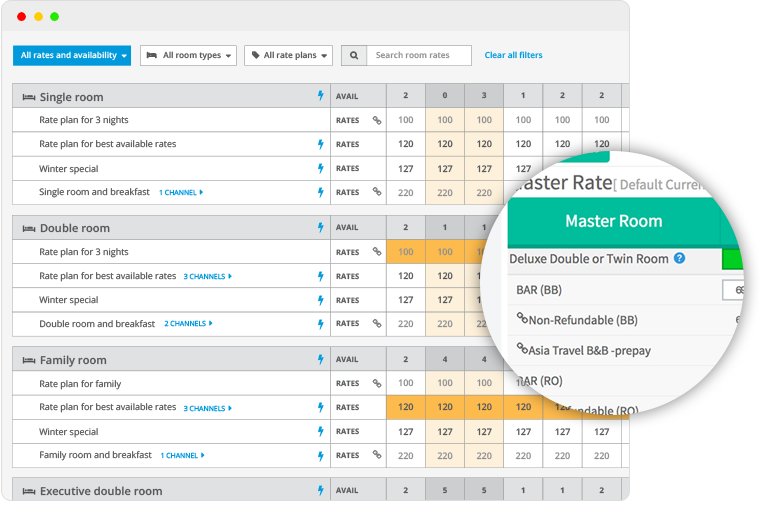Click Executive double room title
Screen dimensions: 760x520
101,491
